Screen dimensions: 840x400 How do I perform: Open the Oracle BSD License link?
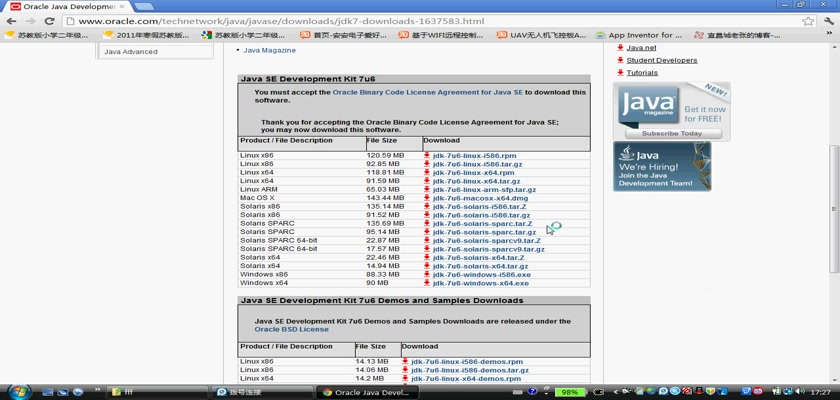point(291,329)
